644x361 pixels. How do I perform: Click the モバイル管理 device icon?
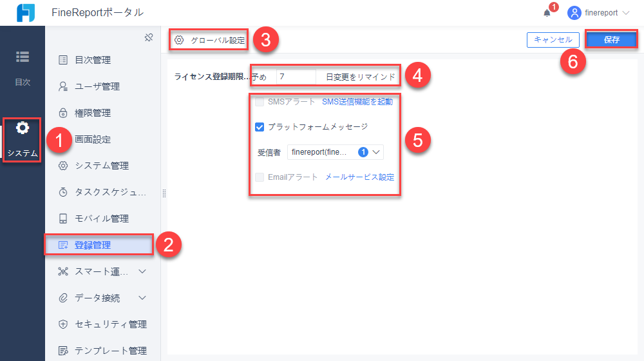pos(63,219)
